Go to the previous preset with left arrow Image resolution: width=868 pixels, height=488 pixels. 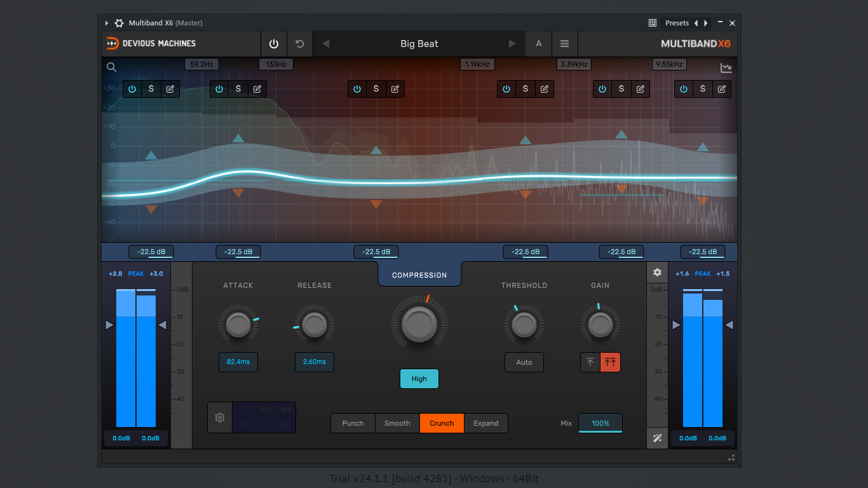click(x=326, y=44)
